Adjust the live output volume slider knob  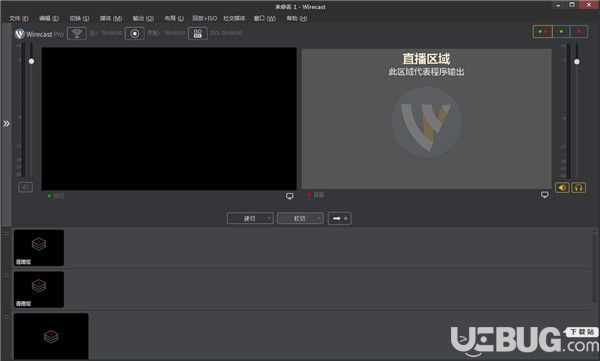click(x=577, y=62)
